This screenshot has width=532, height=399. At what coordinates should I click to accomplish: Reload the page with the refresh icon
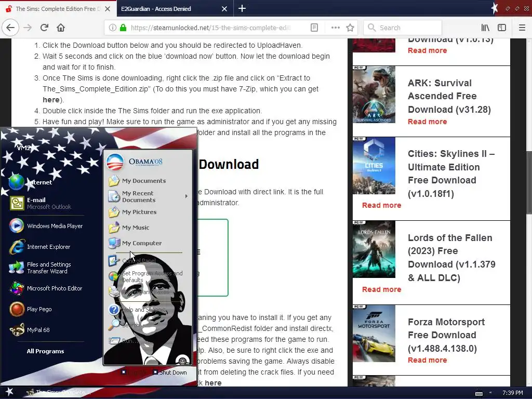point(44,28)
